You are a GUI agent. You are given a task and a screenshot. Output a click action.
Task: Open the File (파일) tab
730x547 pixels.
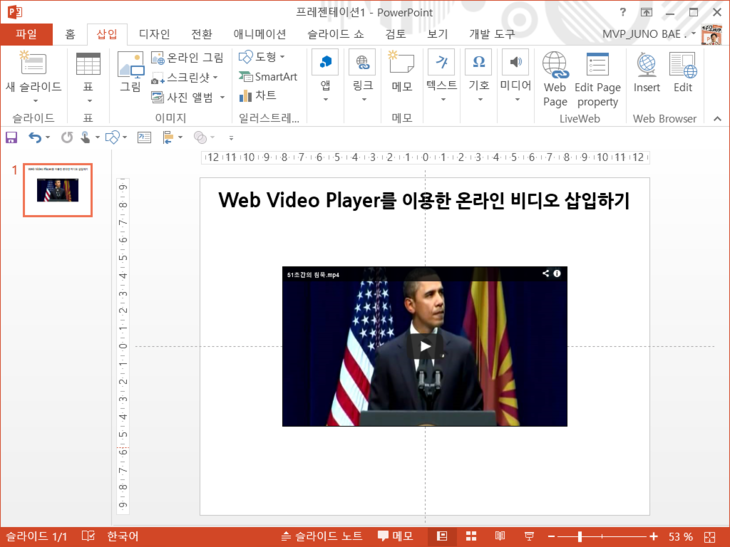point(27,34)
